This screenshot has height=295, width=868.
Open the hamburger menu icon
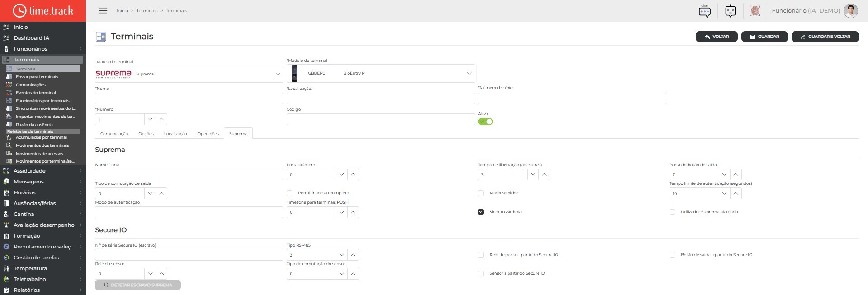pyautogui.click(x=103, y=10)
